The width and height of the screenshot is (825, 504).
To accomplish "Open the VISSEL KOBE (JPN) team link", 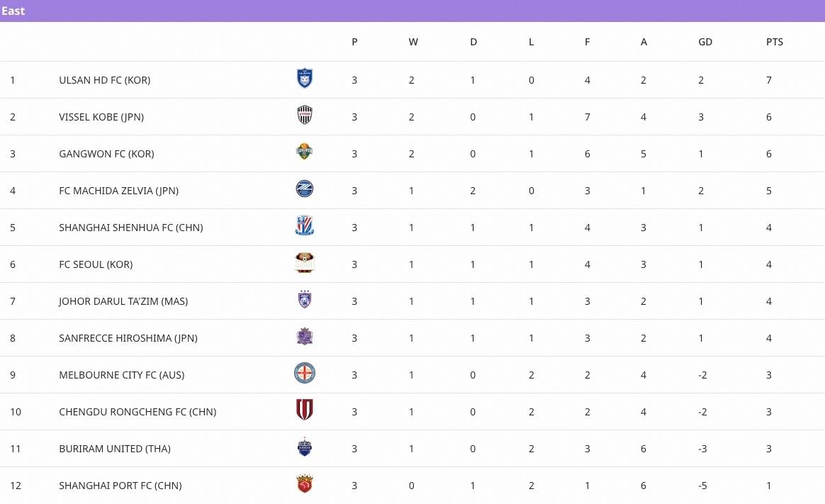I will coord(101,117).
